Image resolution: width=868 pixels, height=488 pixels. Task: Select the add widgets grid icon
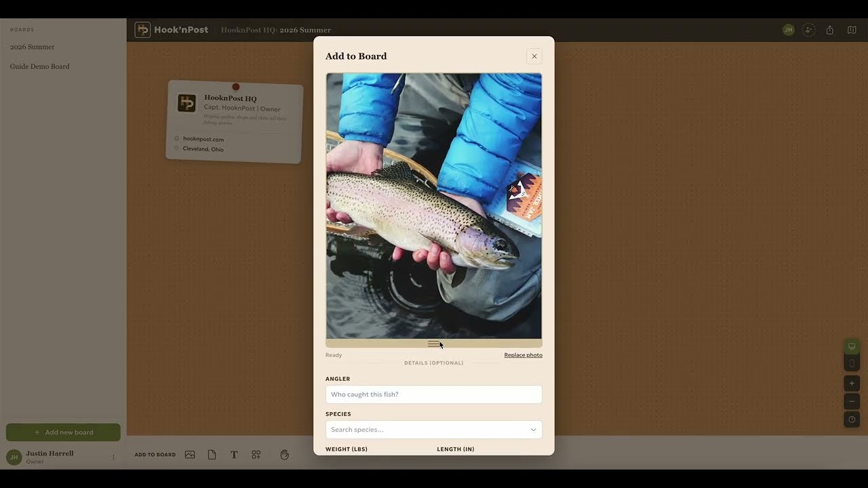click(256, 455)
